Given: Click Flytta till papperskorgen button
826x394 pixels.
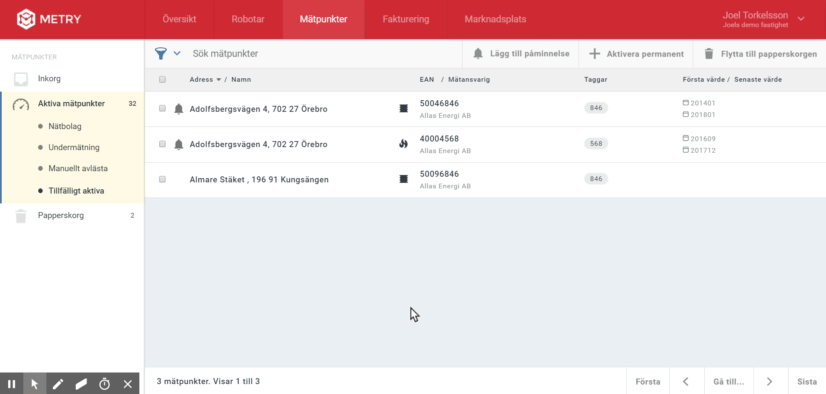Looking at the screenshot, I should tap(760, 54).
